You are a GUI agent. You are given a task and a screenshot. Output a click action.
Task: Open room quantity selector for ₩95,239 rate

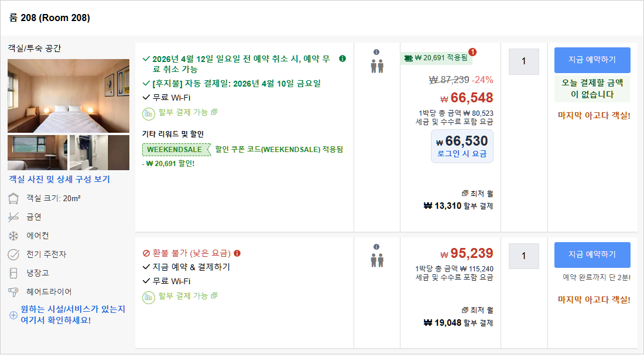523,256
